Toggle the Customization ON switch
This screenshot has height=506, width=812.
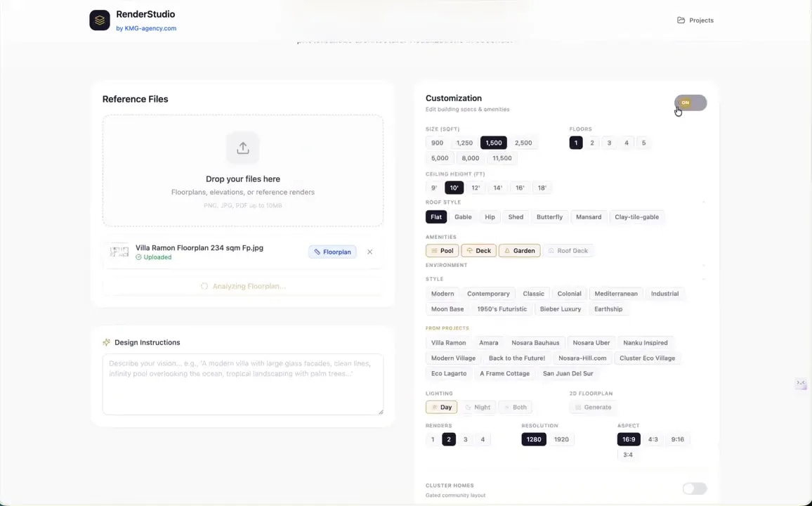pyautogui.click(x=690, y=103)
